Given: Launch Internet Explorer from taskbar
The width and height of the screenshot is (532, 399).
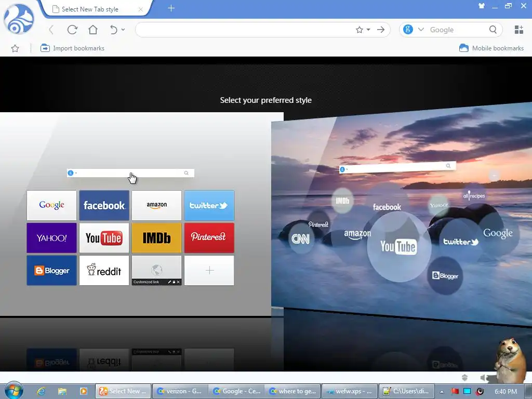Looking at the screenshot, I should (x=41, y=391).
